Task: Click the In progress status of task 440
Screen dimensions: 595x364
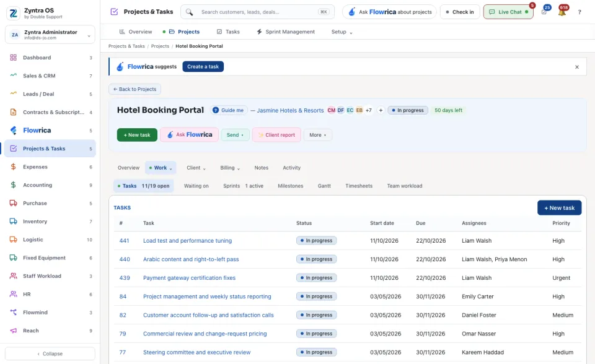Action: 317,259
